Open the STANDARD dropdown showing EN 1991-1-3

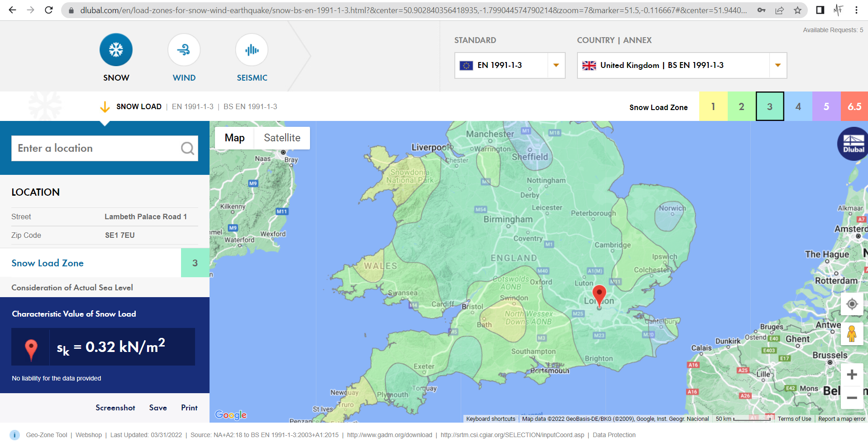point(509,65)
